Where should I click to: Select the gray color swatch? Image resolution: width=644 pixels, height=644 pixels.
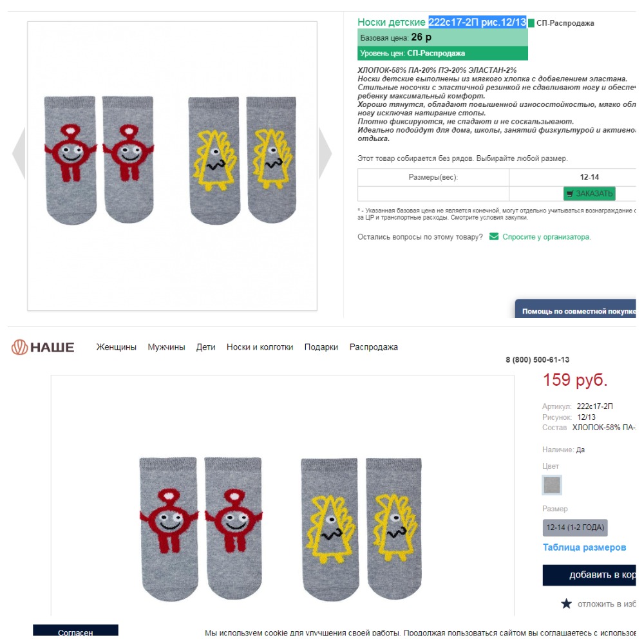(552, 485)
